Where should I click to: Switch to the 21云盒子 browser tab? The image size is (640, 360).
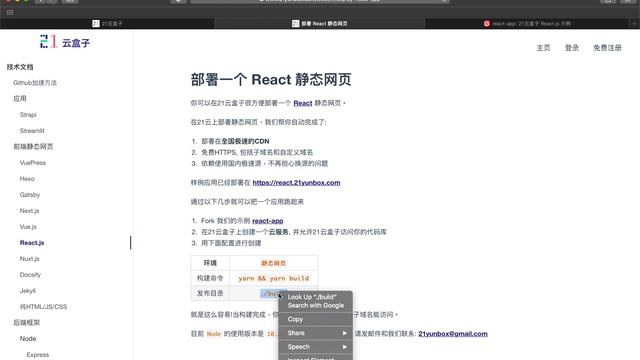point(107,24)
